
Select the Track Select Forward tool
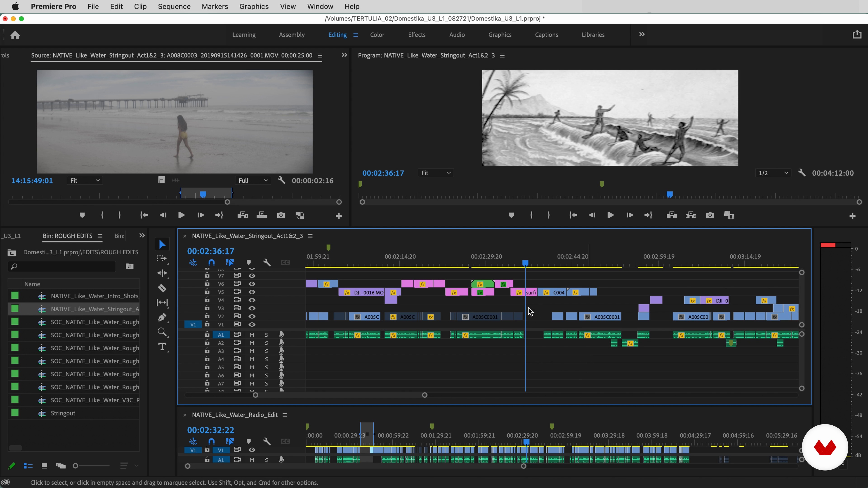[x=162, y=259]
